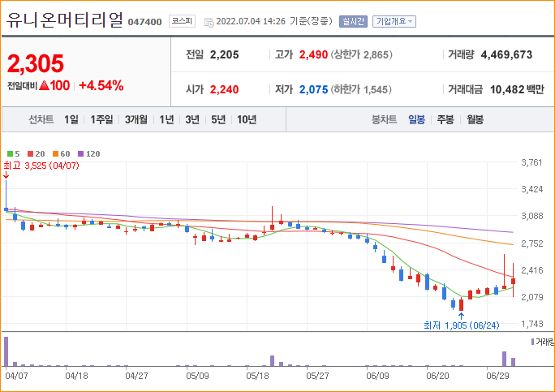555x392 pixels.
Task: Click the 2,079 price axis label
Action: click(x=532, y=297)
